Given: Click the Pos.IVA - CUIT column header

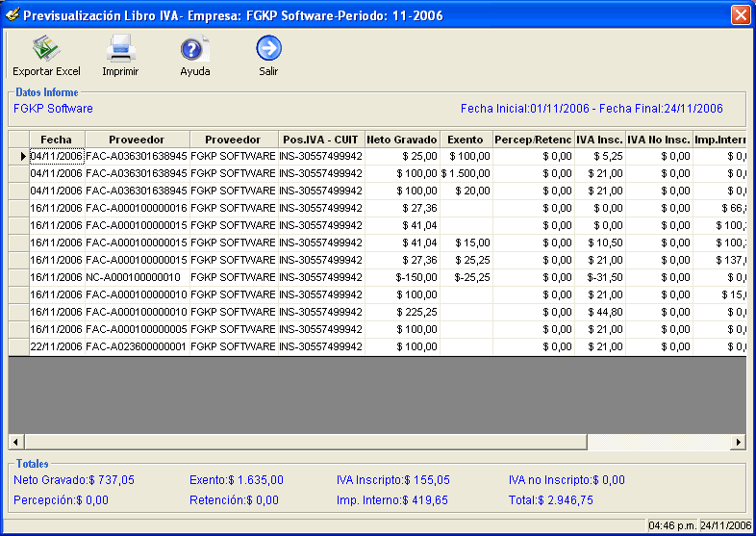Looking at the screenshot, I should click(x=321, y=140).
